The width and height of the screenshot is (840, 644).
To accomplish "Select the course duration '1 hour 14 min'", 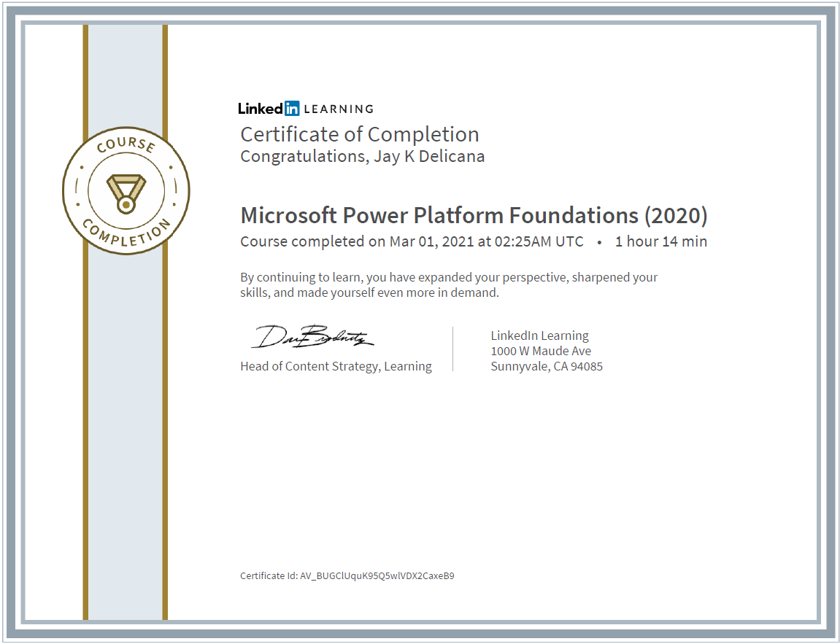I will (x=661, y=241).
